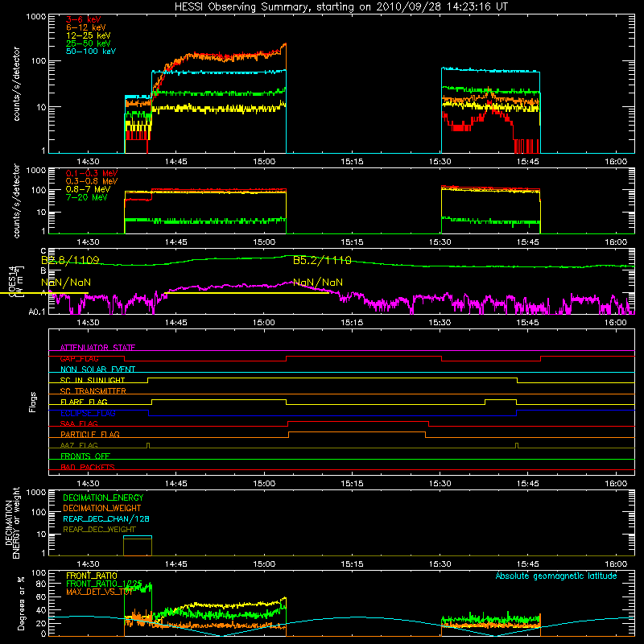Select the REAR_DEC_CHAN/128 legend label
644x644 pixels.
(x=106, y=518)
